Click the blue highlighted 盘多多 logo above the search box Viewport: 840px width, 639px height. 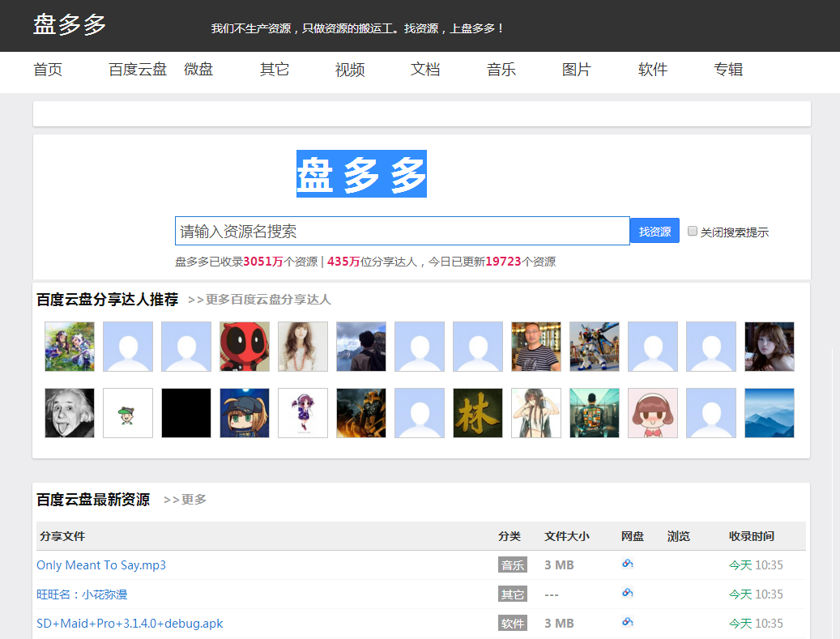pyautogui.click(x=361, y=173)
